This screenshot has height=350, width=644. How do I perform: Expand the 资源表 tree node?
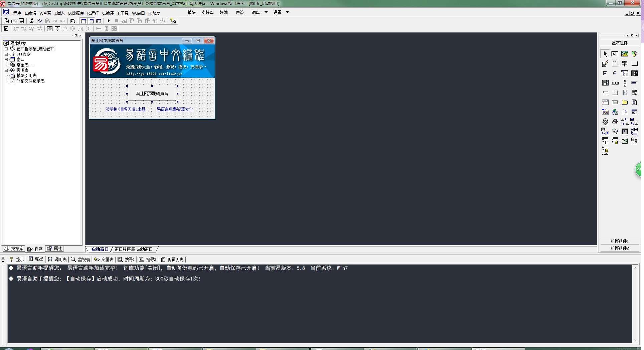click(x=6, y=70)
